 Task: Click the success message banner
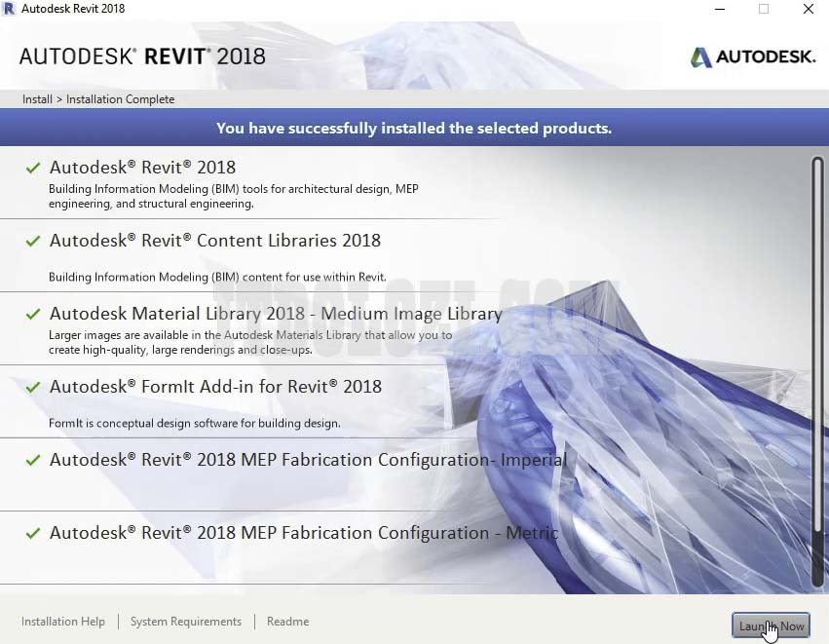click(x=414, y=127)
